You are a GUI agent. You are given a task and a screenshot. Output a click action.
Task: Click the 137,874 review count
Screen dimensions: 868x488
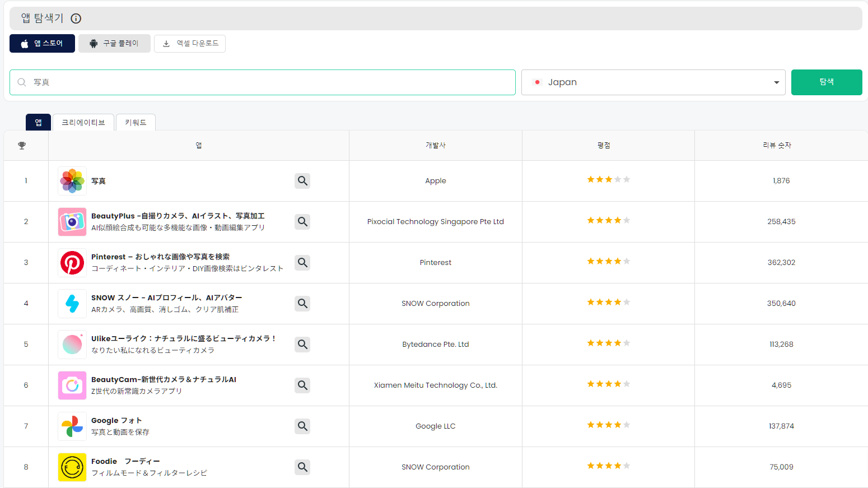(x=781, y=426)
